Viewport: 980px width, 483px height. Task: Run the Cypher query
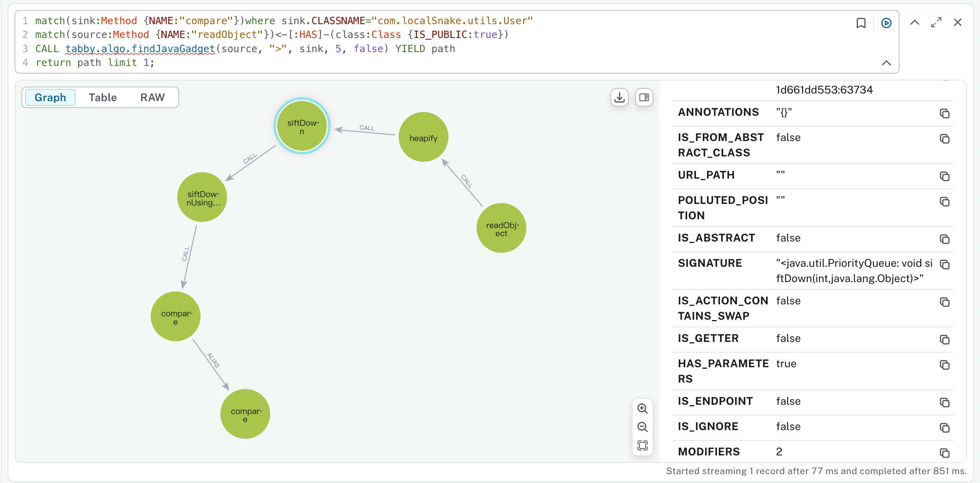pyautogui.click(x=886, y=23)
